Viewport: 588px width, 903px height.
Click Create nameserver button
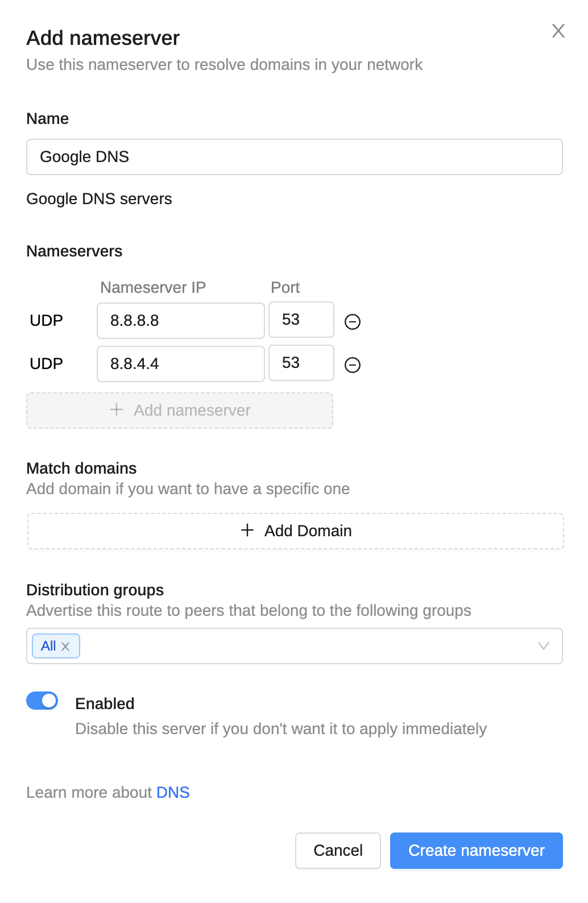pos(476,851)
